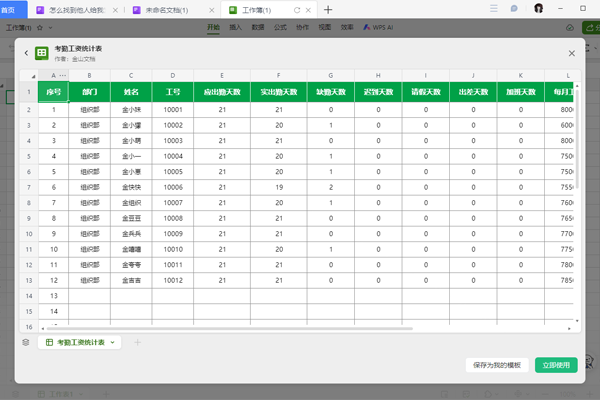
Task: Close the template preview dialog
Action: tap(572, 53)
